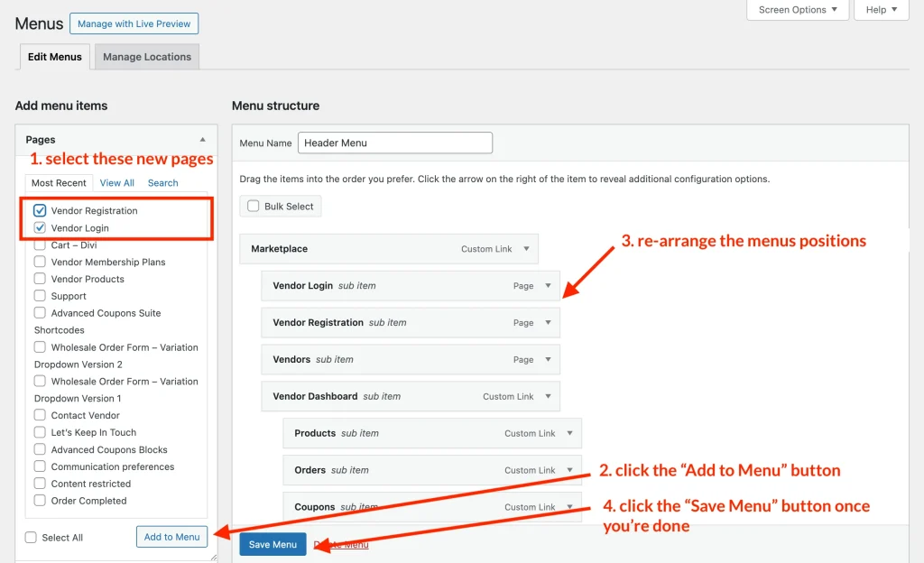Open the Help dropdown panel
Viewport: 924px width, 563px height.
tap(882, 10)
